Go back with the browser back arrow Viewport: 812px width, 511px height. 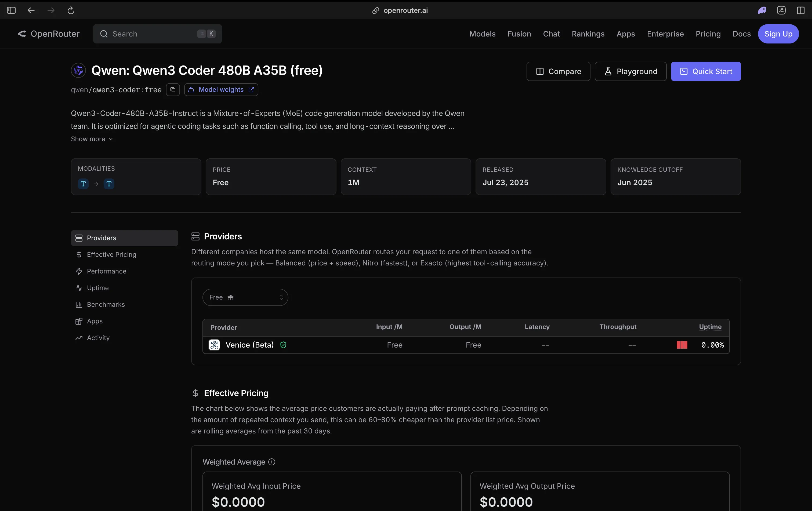(31, 10)
